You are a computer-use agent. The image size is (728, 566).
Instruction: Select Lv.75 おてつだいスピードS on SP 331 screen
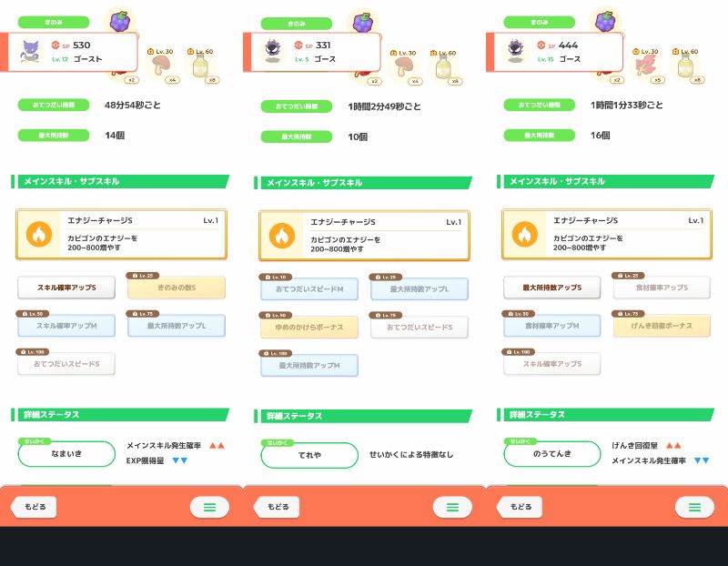[420, 327]
